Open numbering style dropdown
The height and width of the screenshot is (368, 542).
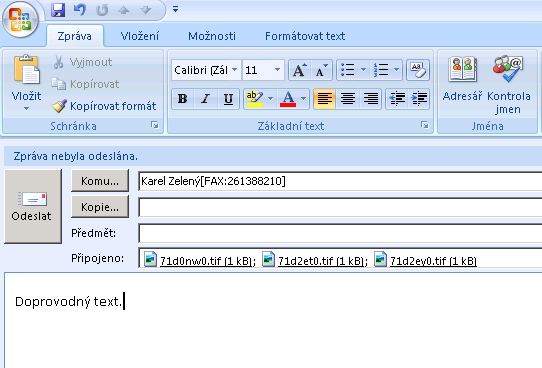click(x=397, y=70)
